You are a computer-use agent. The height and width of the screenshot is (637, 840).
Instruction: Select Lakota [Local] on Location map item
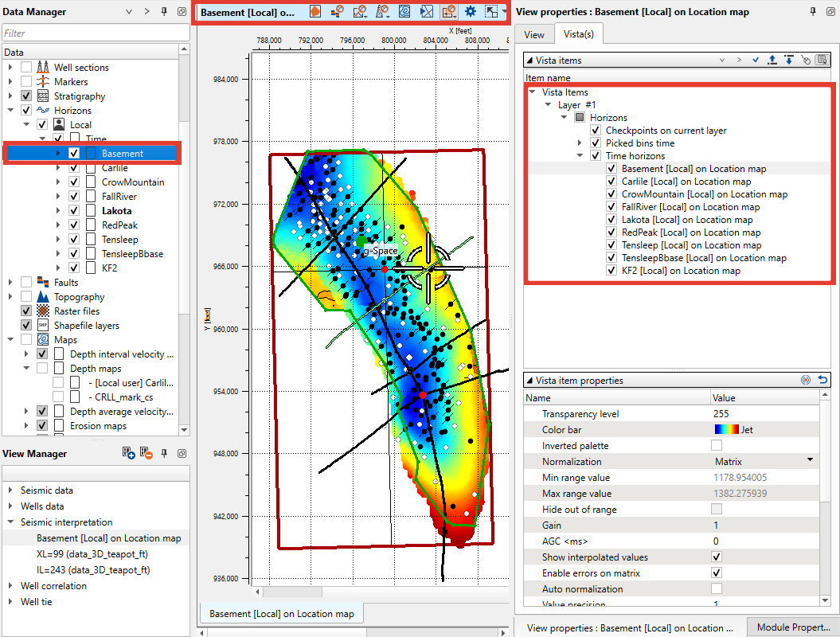point(686,220)
